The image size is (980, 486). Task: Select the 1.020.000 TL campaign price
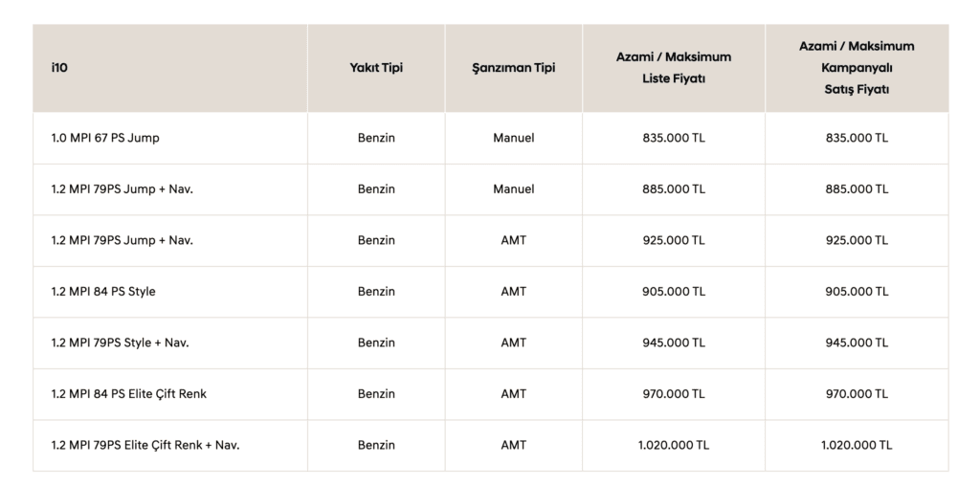coord(857,446)
